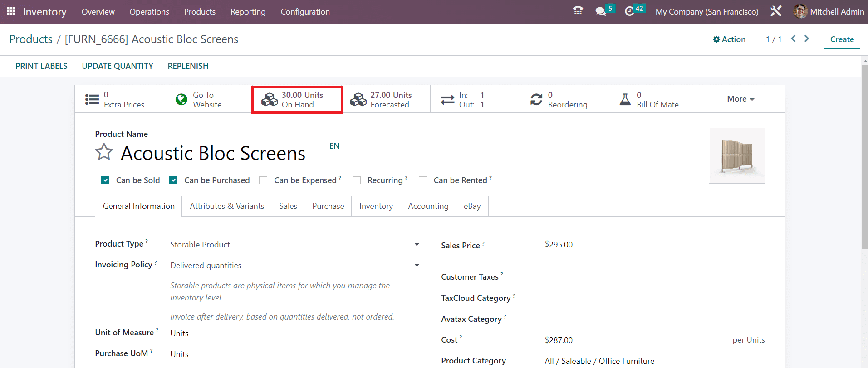Mark product as favorite with star icon
The image size is (868, 368).
[104, 152]
